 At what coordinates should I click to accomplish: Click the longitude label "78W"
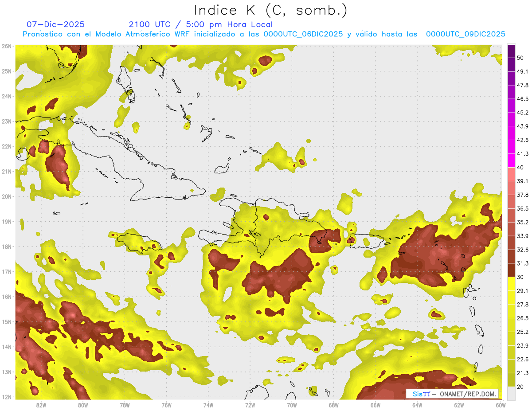click(x=125, y=405)
